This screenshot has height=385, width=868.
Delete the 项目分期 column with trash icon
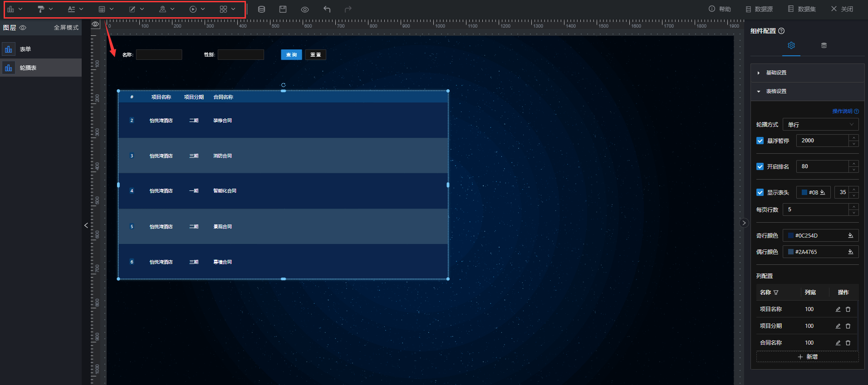848,326
